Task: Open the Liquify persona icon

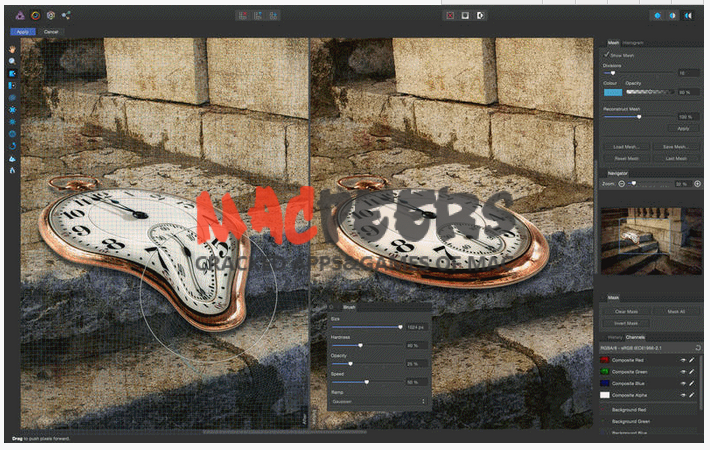Action: click(36, 15)
